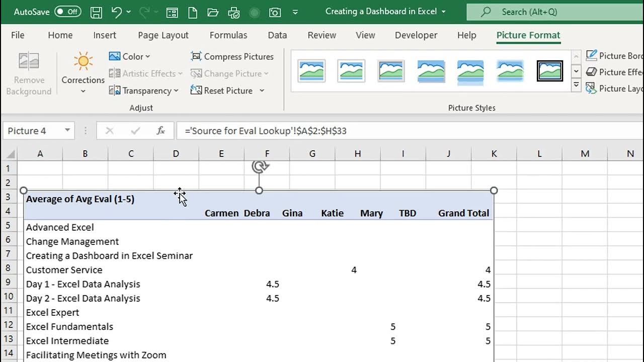Open Corrections brightness sun icon

(83, 62)
